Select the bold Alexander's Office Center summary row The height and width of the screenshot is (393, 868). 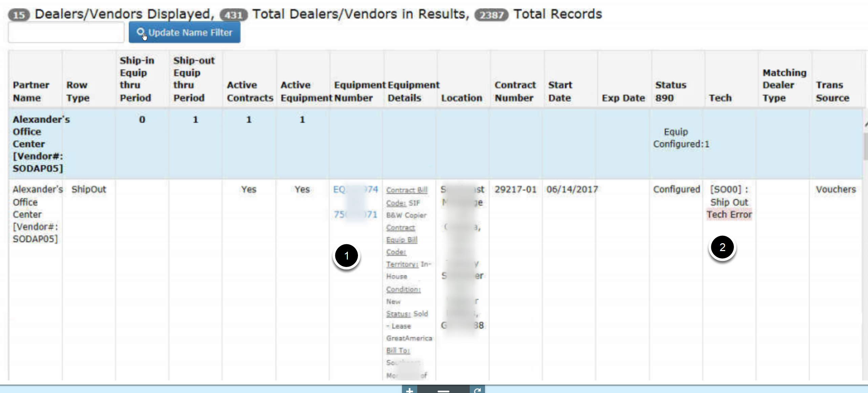436,144
